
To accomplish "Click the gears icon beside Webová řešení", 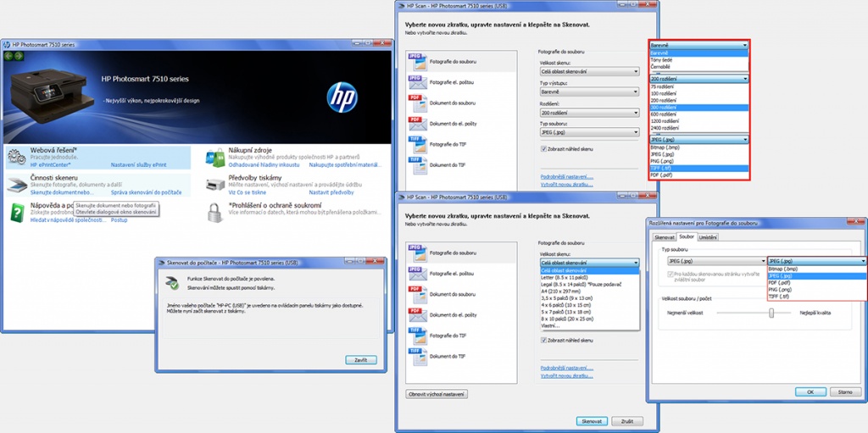I will (x=16, y=158).
